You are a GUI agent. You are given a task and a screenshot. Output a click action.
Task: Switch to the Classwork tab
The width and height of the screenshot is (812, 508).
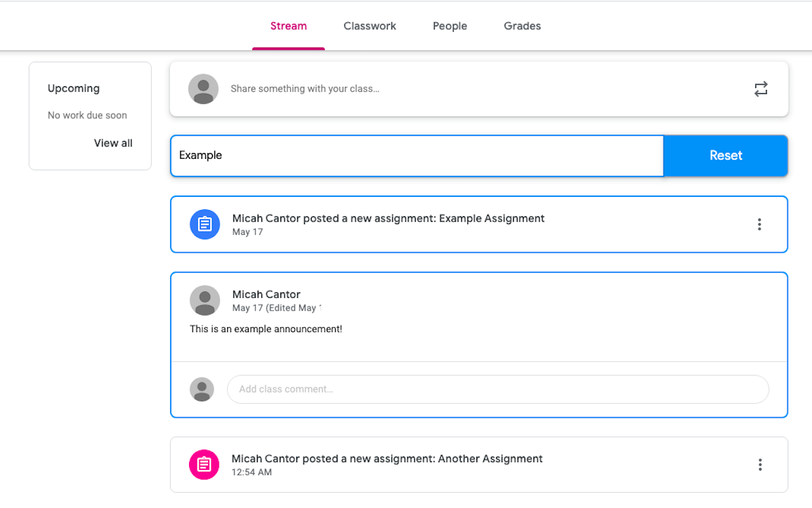coord(370,26)
